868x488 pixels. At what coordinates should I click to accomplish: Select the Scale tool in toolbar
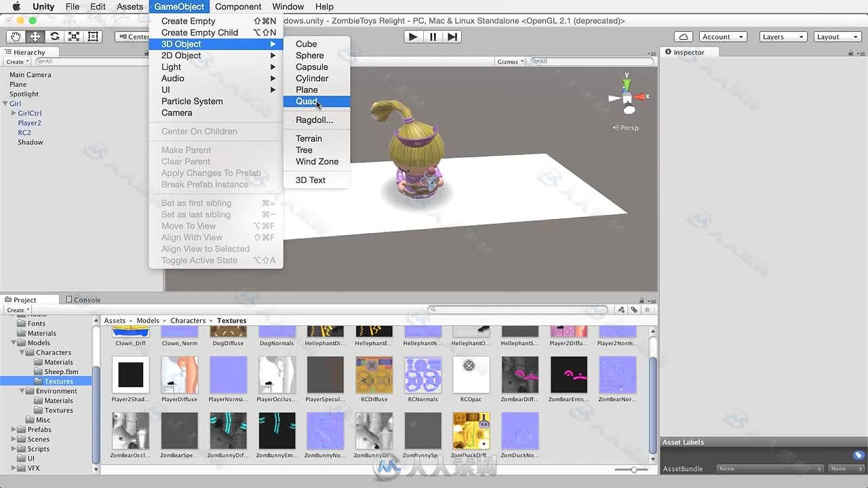pyautogui.click(x=73, y=37)
